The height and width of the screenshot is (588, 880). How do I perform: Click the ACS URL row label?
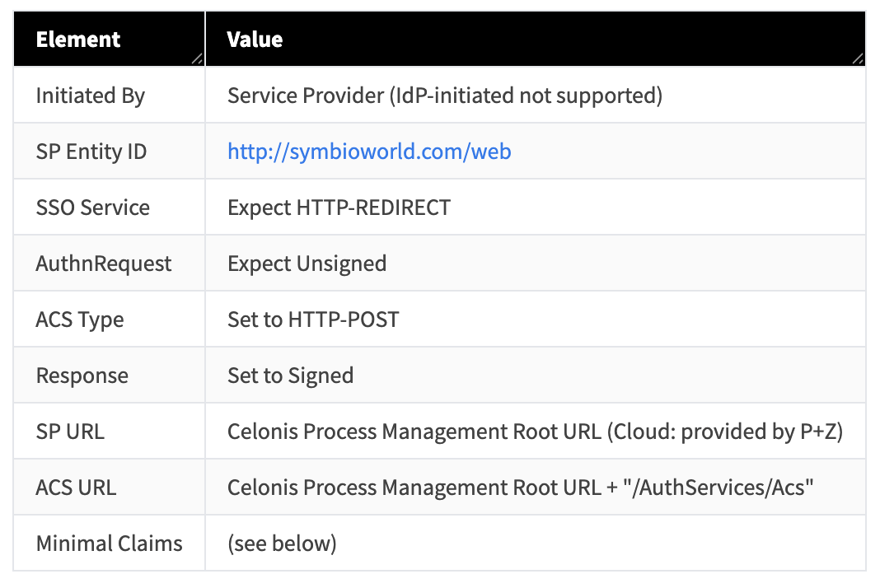[x=76, y=488]
